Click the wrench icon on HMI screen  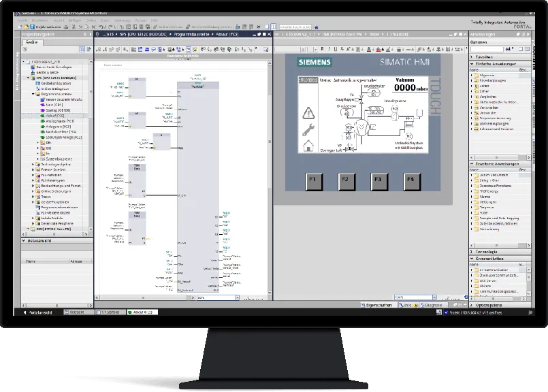click(308, 129)
